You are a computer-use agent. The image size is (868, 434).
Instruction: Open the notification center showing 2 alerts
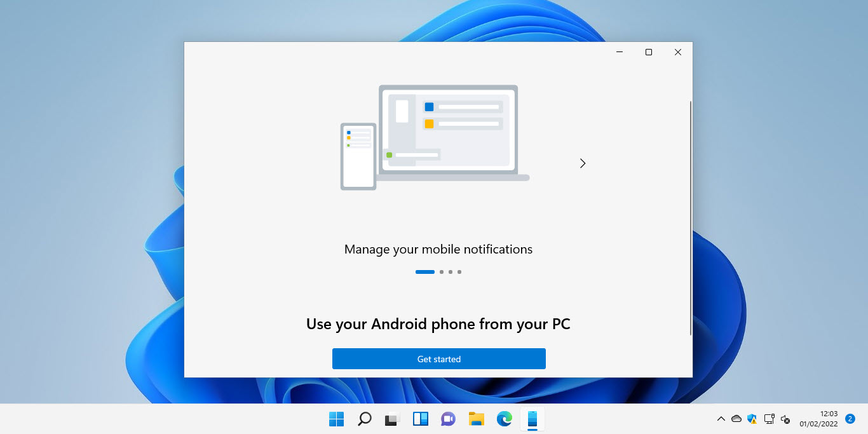850,420
